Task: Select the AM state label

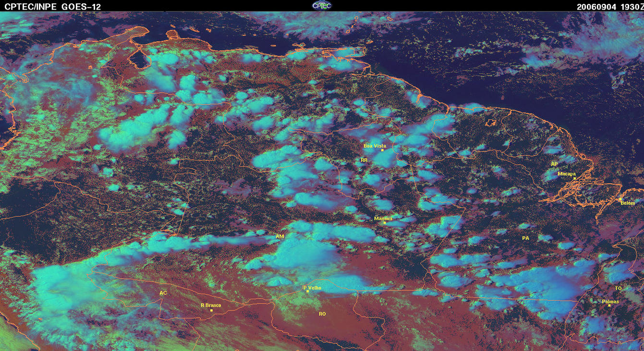Action: (280, 237)
